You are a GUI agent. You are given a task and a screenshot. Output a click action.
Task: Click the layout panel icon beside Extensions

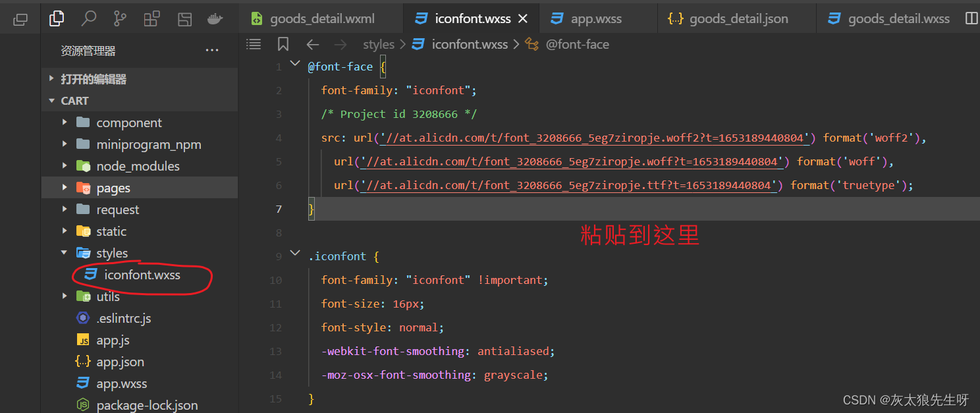[x=185, y=19]
